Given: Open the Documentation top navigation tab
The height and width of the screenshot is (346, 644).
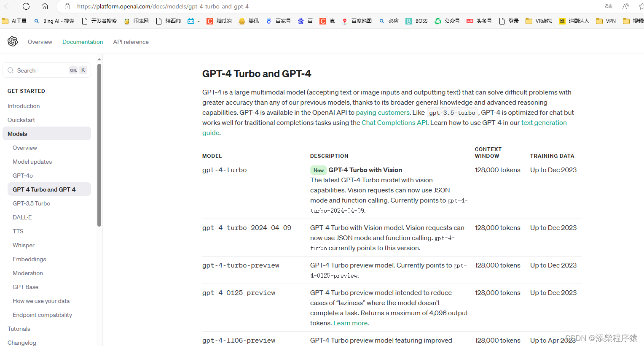Looking at the screenshot, I should (x=83, y=42).
